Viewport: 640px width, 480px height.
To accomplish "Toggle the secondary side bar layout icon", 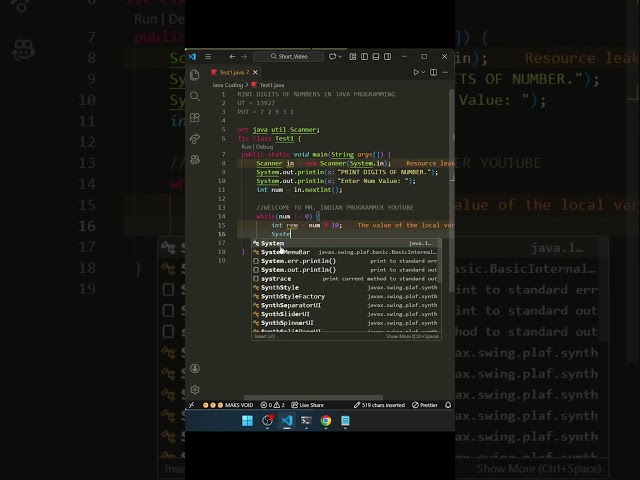I will pos(387,56).
